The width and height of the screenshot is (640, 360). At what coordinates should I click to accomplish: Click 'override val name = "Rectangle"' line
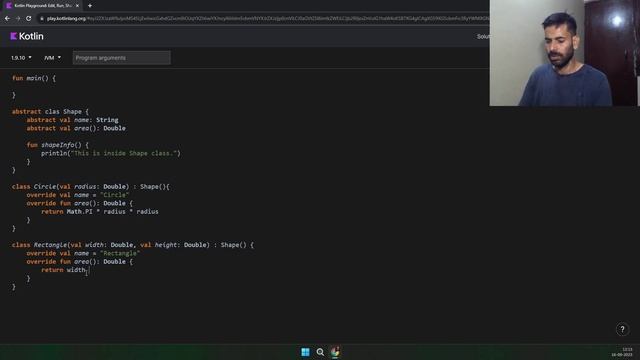[83, 253]
